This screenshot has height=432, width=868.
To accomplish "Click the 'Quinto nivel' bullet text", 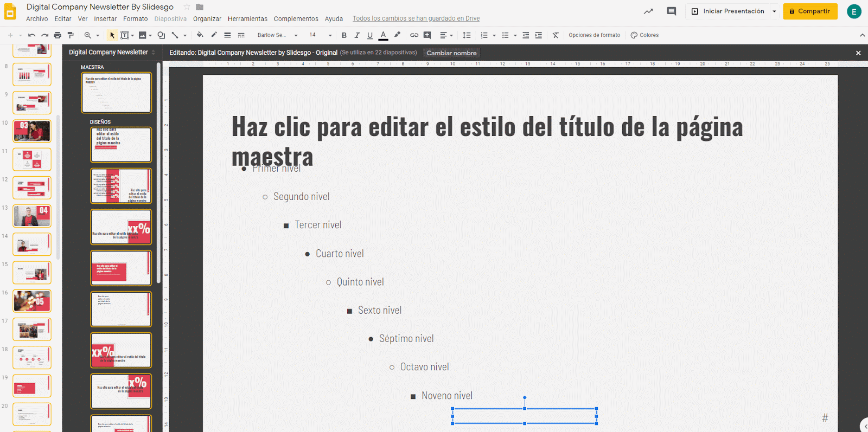I will (x=360, y=282).
